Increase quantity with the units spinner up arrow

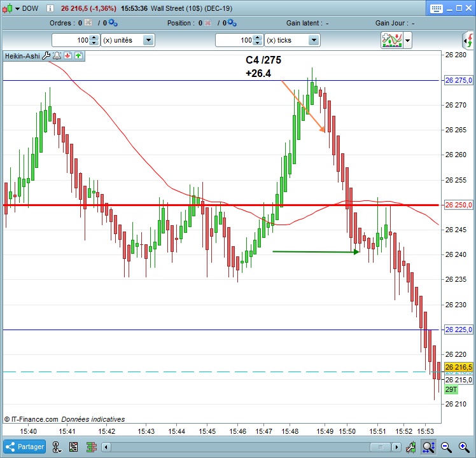coord(94,38)
